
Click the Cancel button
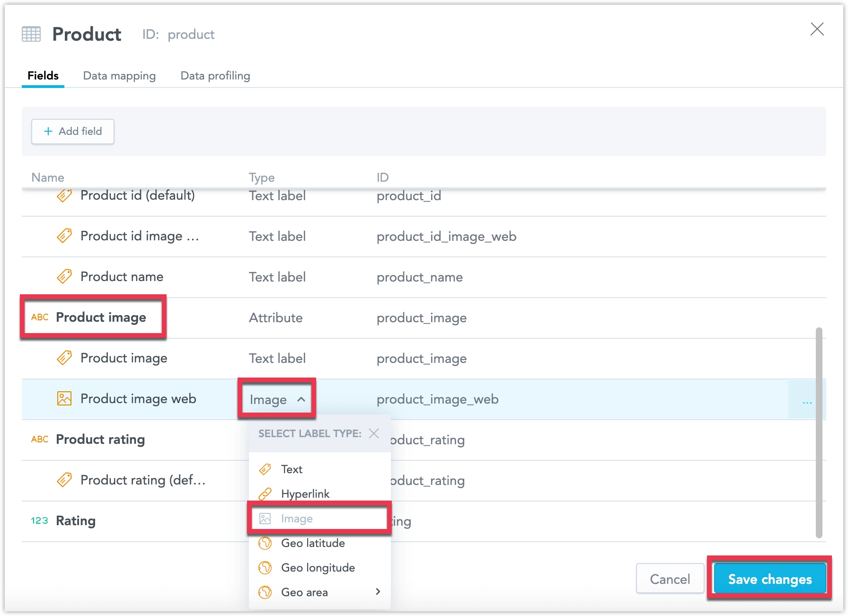point(670,579)
